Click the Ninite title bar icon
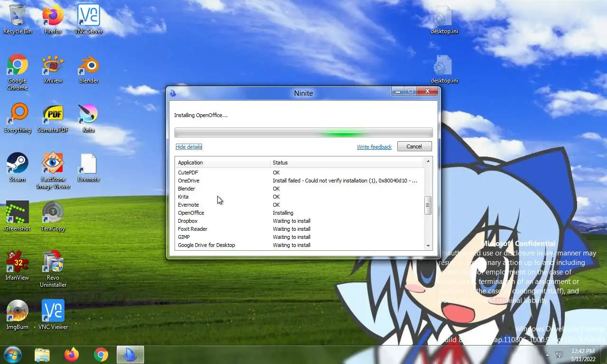The height and width of the screenshot is (364, 607). pos(173,93)
